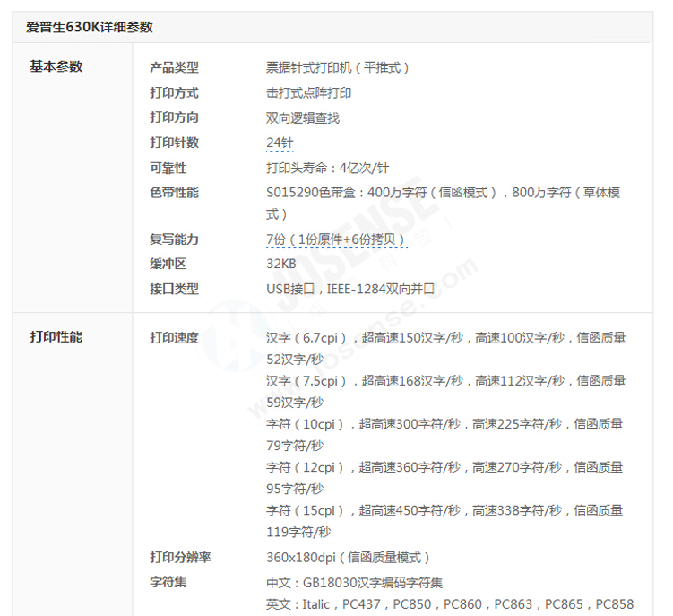Click the '爱普生630K详细参数' heading
Viewport: 673px width, 616px height.
90,27
